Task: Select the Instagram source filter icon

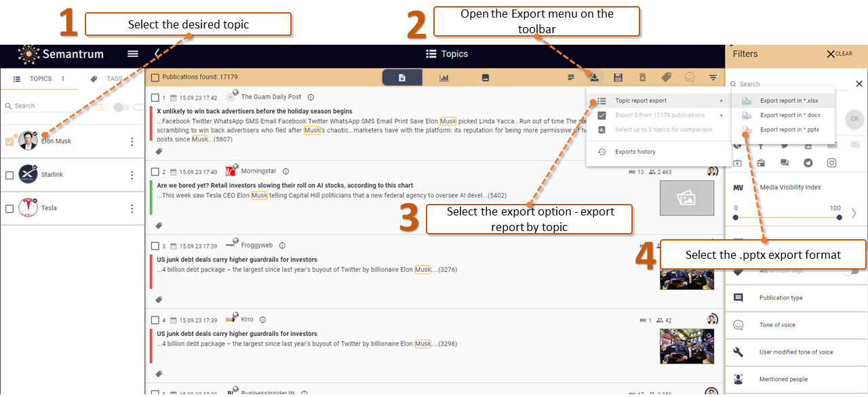Action: 831,163
